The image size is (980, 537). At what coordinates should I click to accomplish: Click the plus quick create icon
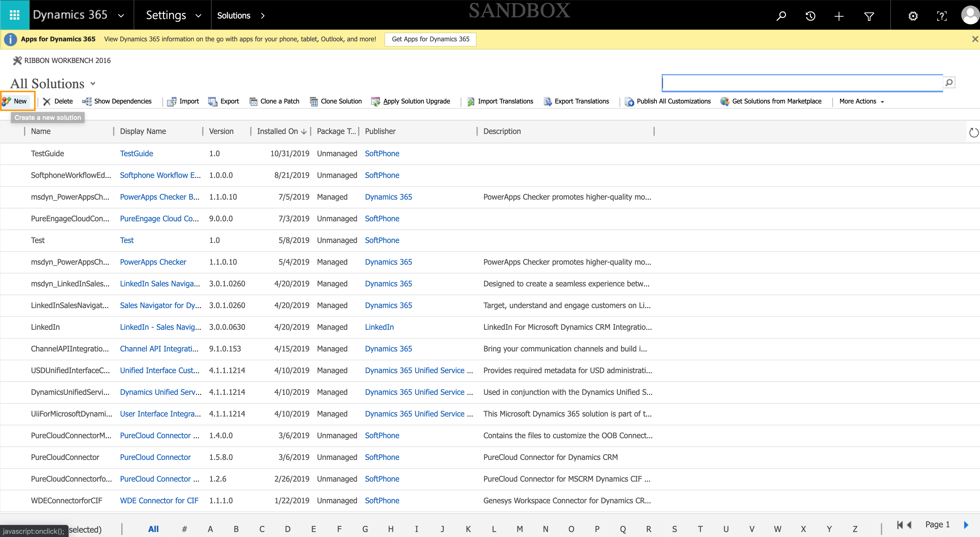click(839, 16)
